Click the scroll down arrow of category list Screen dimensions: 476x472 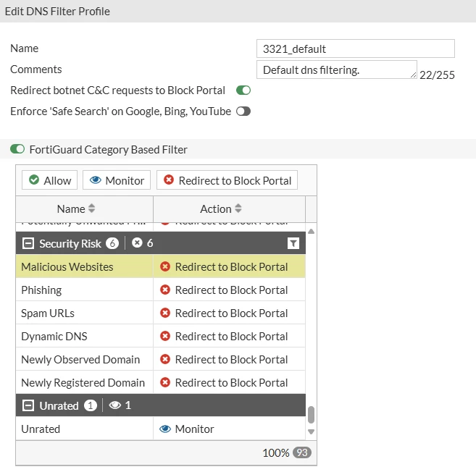coord(311,431)
